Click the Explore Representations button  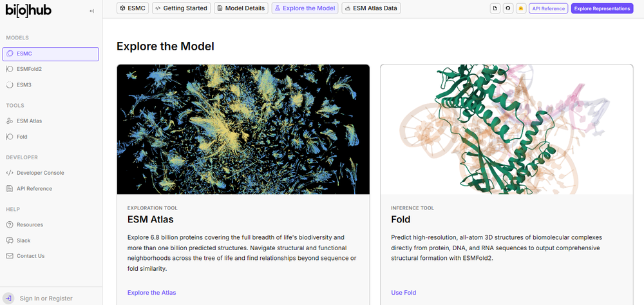pos(602,8)
